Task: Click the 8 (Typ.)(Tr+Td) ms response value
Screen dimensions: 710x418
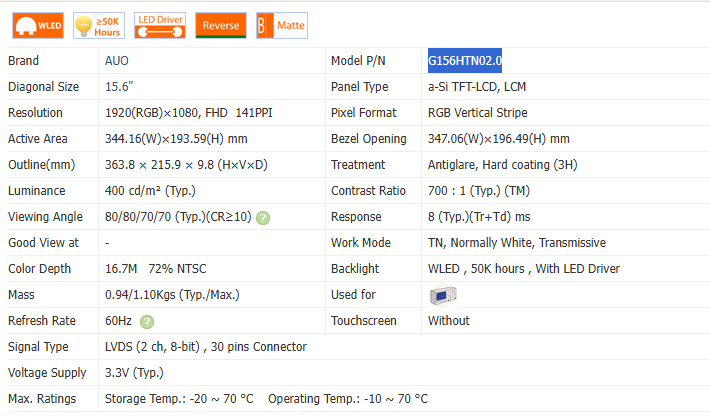Action: [479, 217]
